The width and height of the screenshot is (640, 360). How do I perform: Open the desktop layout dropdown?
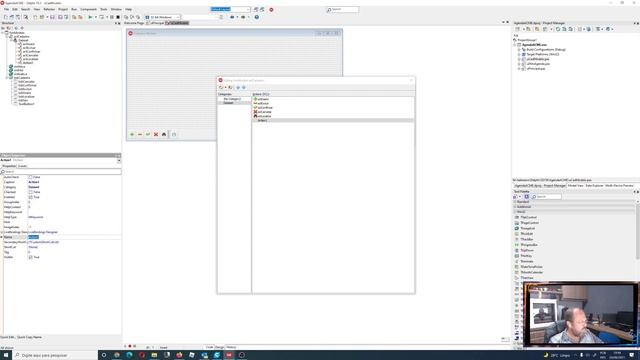[248, 9]
